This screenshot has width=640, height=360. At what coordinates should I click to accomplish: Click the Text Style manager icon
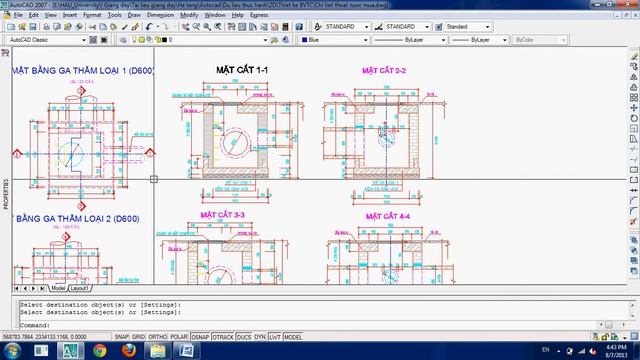point(318,27)
